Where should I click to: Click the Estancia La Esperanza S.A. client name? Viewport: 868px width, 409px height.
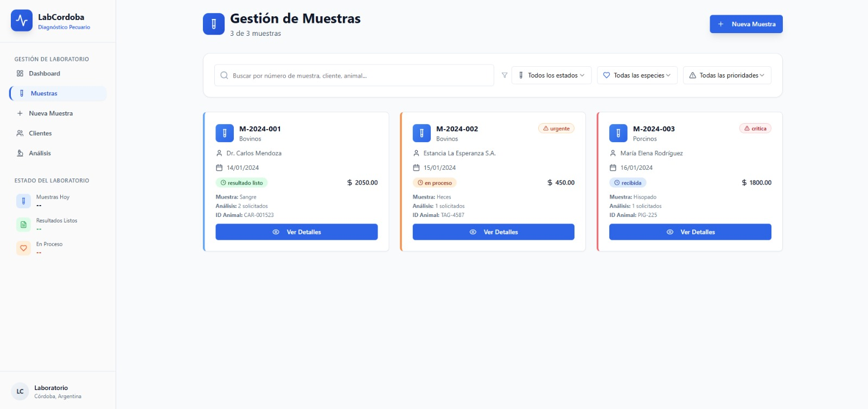point(459,154)
